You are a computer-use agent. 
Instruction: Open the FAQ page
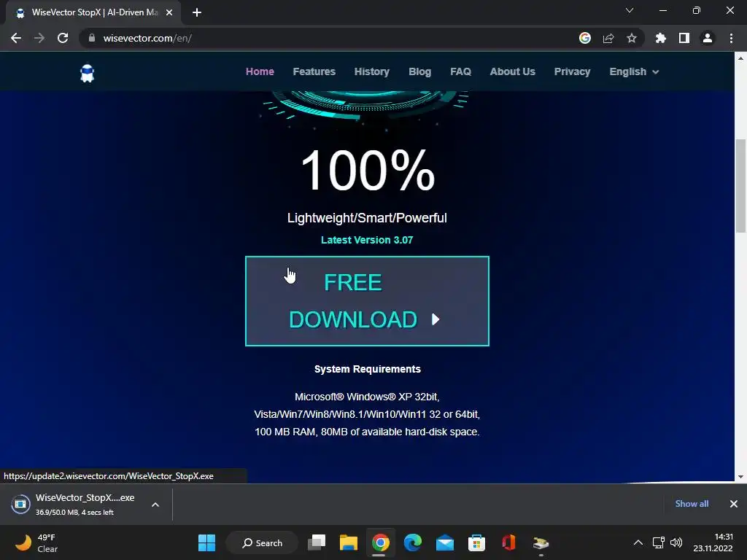(x=461, y=72)
